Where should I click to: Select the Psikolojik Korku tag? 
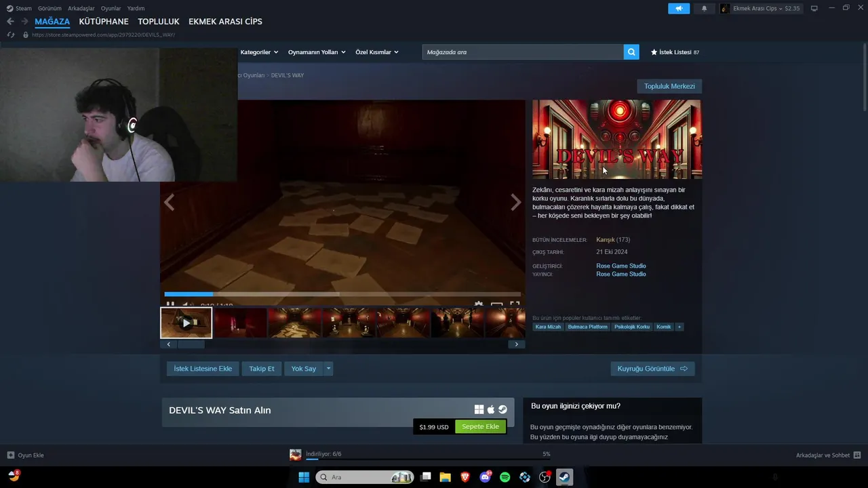pos(632,327)
